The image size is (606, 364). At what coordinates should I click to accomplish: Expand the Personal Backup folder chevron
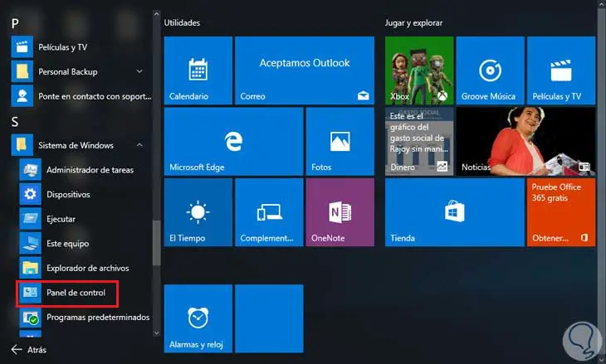pyautogui.click(x=139, y=71)
